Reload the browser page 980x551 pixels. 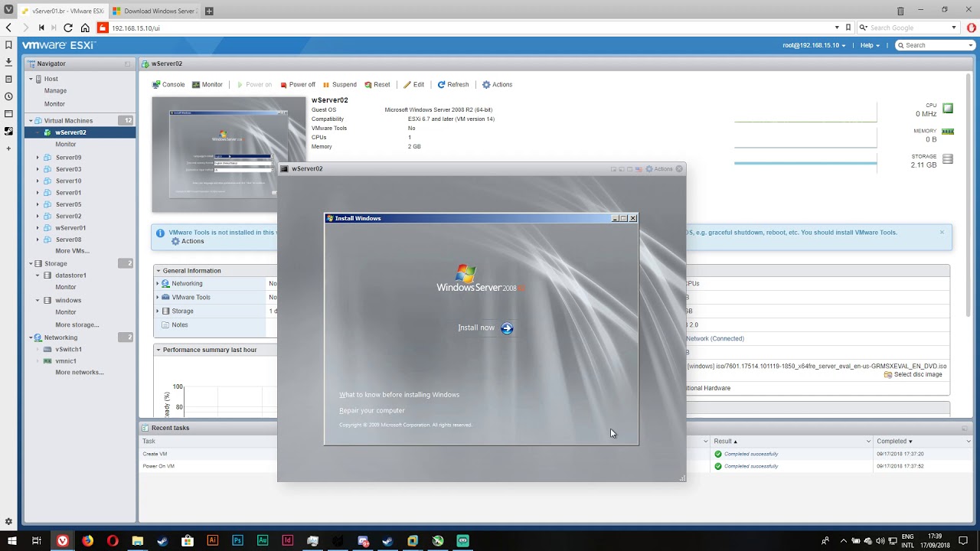pyautogui.click(x=68, y=28)
